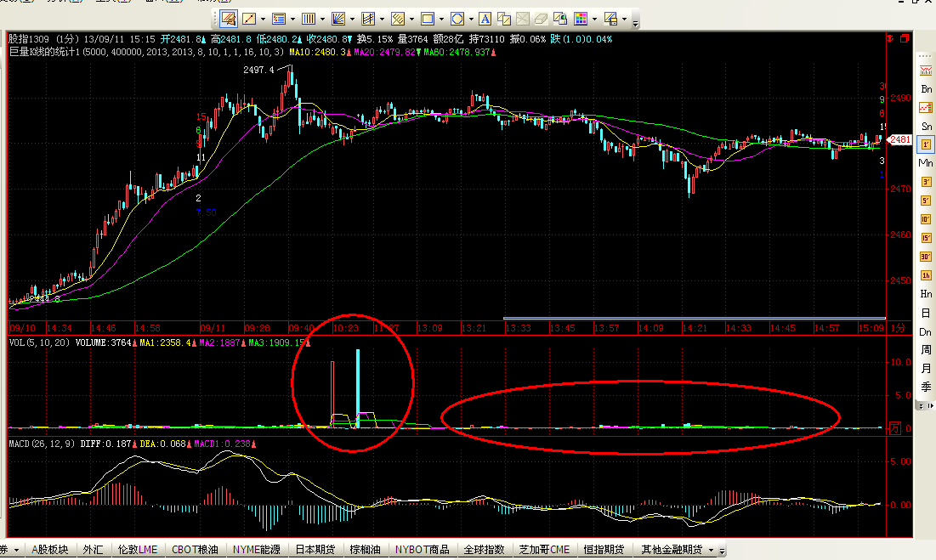This screenshot has width=936, height=560.
Task: Open the NYBOT商品 tab
Action: tap(422, 549)
